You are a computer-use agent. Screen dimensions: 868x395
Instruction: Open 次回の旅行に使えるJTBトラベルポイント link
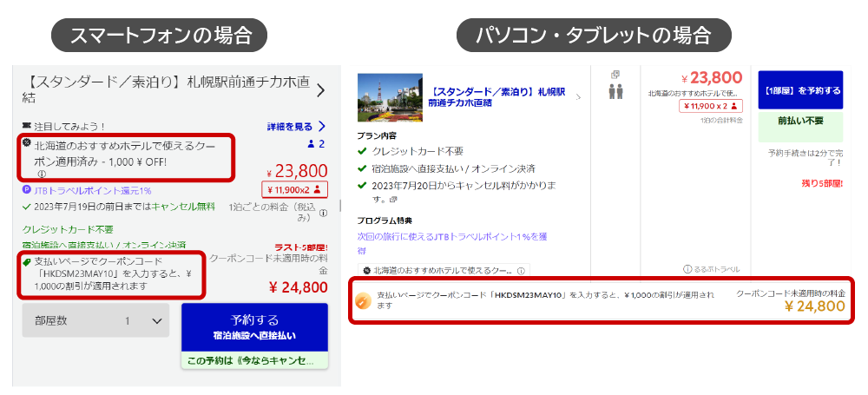coord(452,243)
